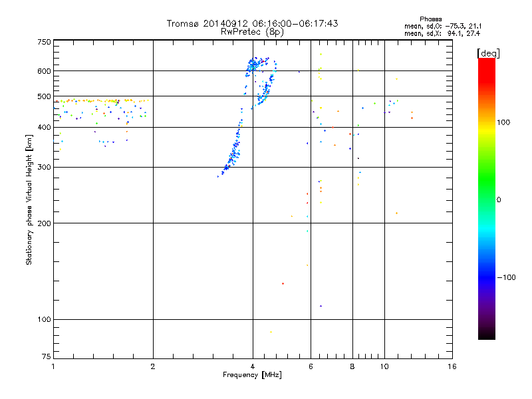Click the y-axis label '500'

pyautogui.click(x=44, y=96)
